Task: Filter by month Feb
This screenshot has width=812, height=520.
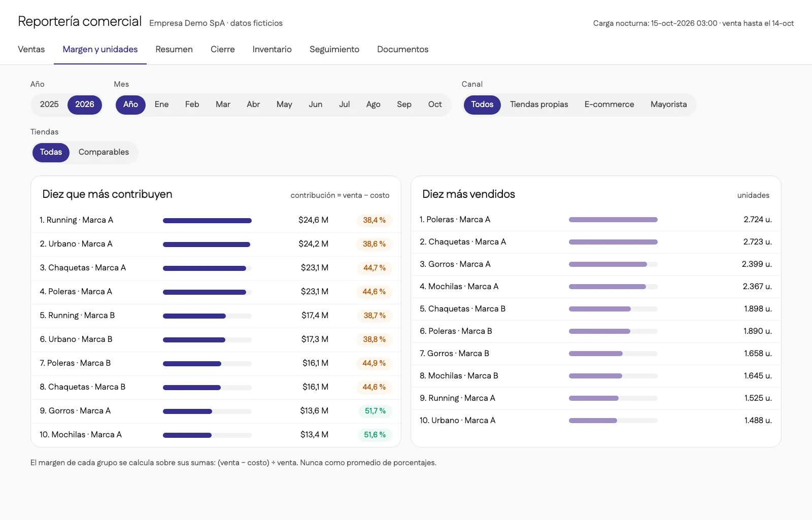Action: click(192, 105)
